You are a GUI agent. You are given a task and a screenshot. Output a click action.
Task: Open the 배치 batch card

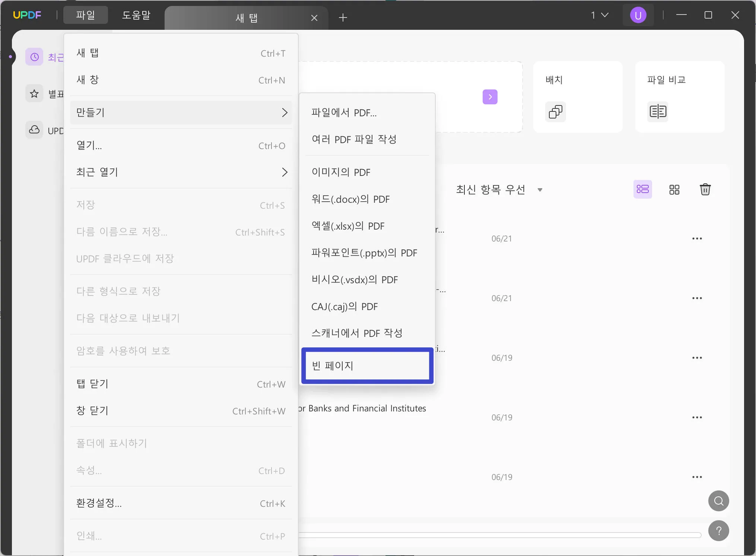[578, 97]
